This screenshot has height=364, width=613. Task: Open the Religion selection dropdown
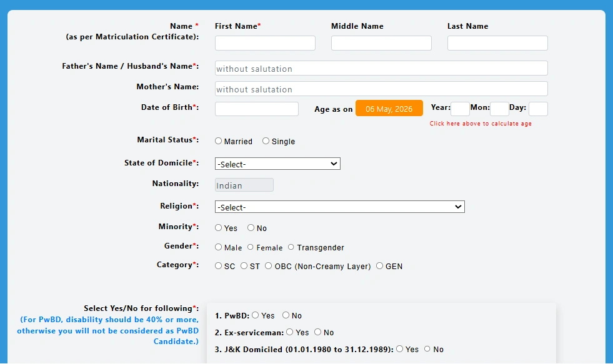[339, 207]
